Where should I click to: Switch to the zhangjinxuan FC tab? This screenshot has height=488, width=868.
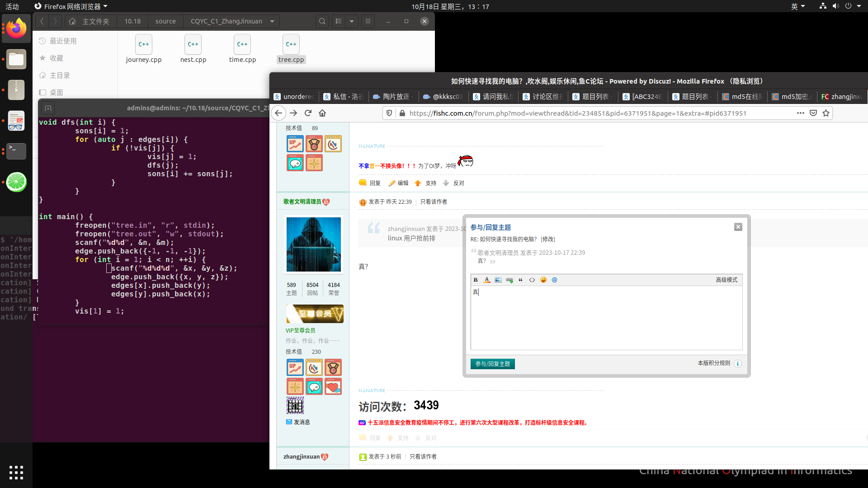pos(842,97)
